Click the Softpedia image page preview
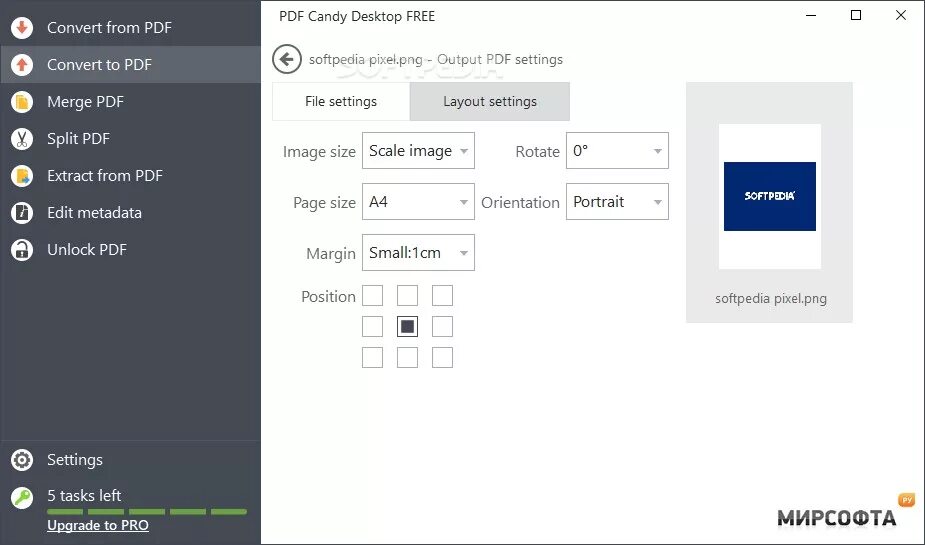 pos(770,196)
